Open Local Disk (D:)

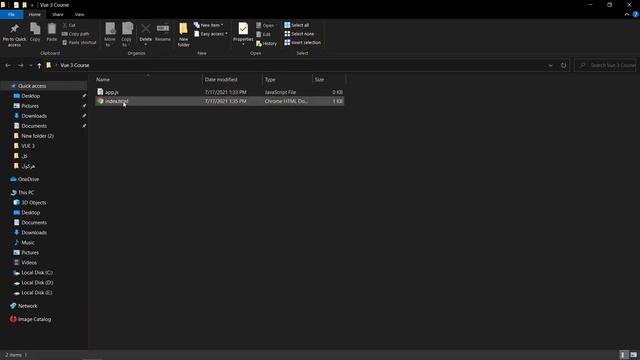(37, 282)
